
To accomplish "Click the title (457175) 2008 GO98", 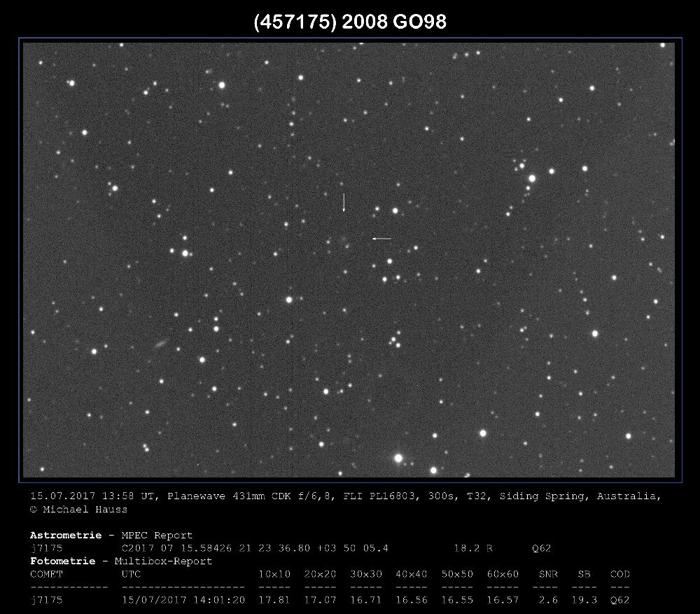I will [x=349, y=22].
